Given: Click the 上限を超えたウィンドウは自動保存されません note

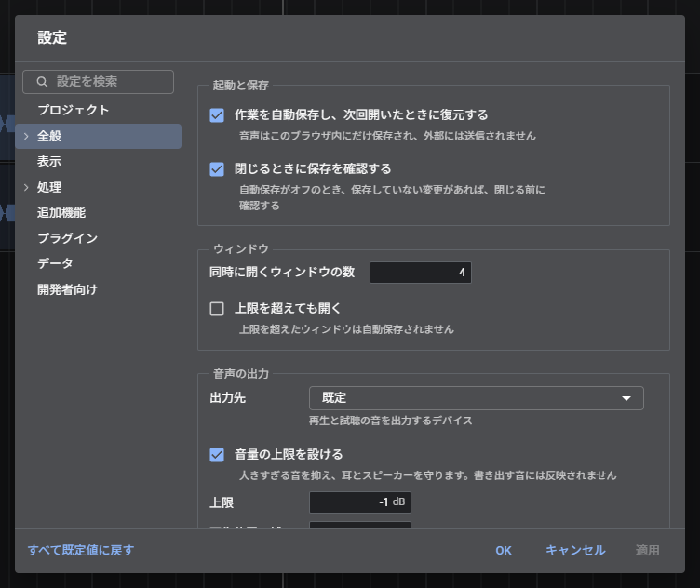Looking at the screenshot, I should click(346, 329).
